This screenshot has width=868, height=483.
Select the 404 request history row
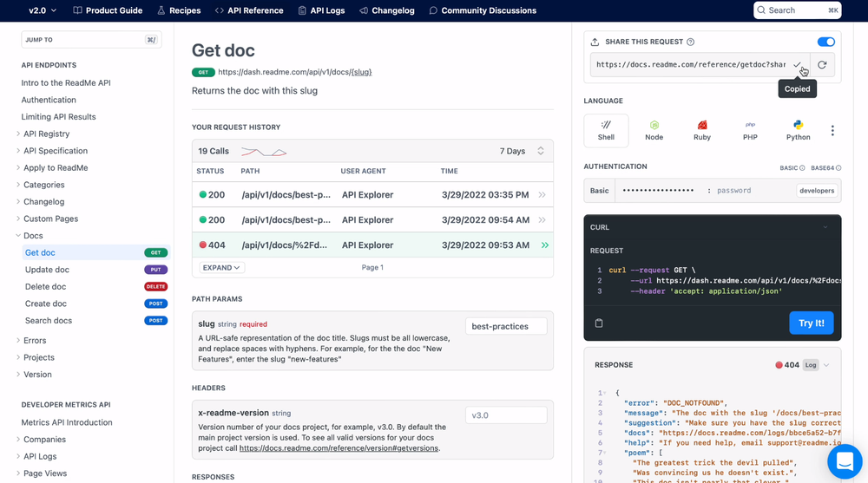tap(372, 245)
